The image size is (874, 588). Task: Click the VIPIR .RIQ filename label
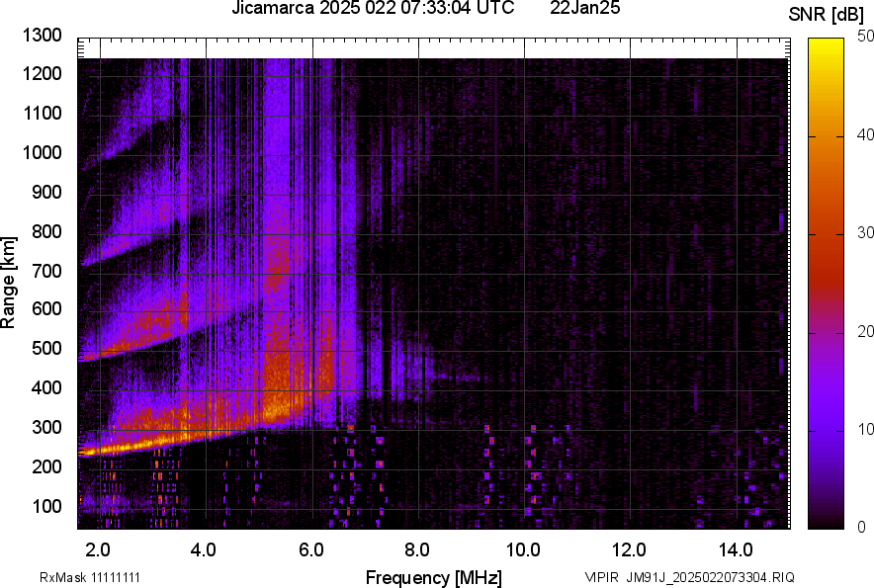689,577
